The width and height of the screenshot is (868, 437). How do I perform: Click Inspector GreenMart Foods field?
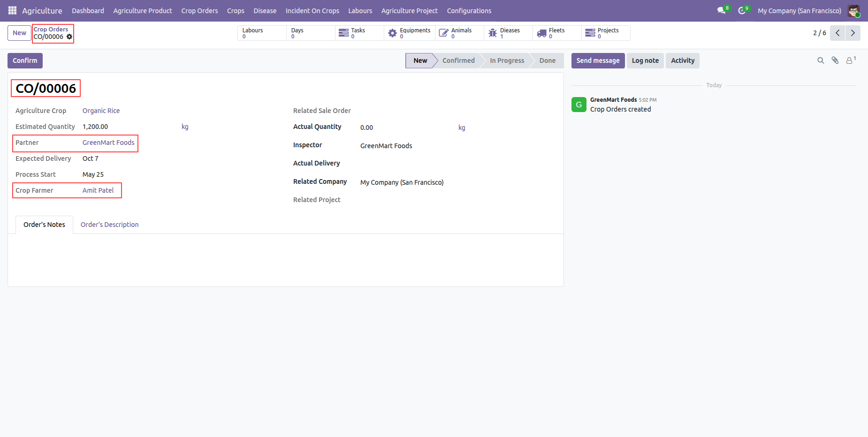coord(386,146)
